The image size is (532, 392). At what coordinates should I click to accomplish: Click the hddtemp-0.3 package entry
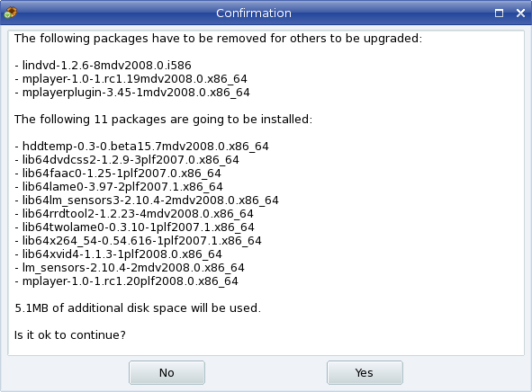pyautogui.click(x=142, y=146)
